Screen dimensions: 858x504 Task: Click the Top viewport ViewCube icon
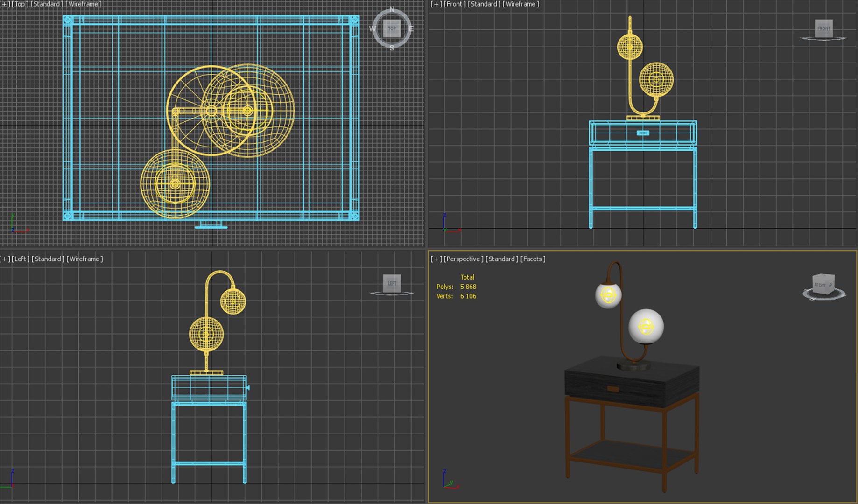pos(392,28)
